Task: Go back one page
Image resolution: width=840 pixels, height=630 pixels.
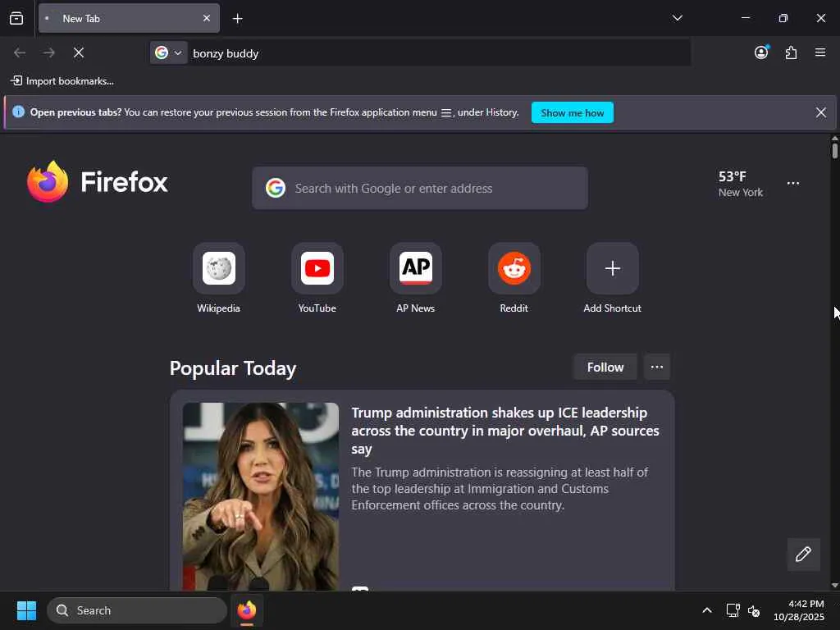Action: pos(20,52)
